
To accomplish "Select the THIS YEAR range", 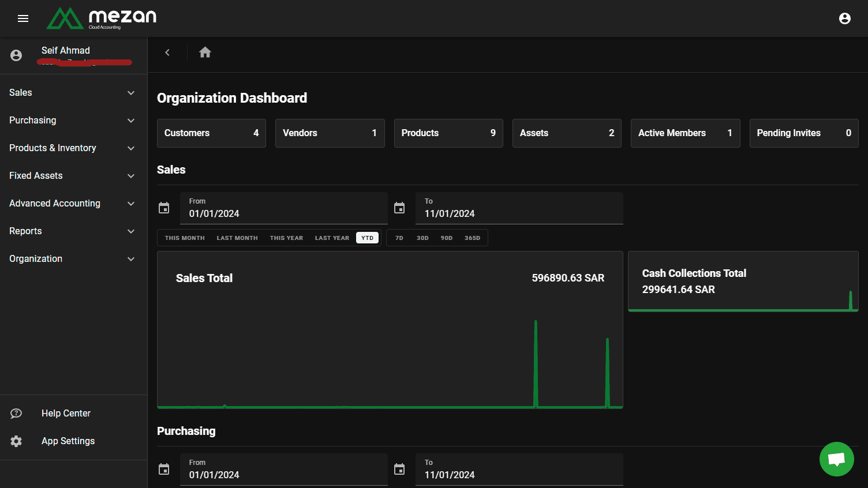I will click(x=286, y=238).
